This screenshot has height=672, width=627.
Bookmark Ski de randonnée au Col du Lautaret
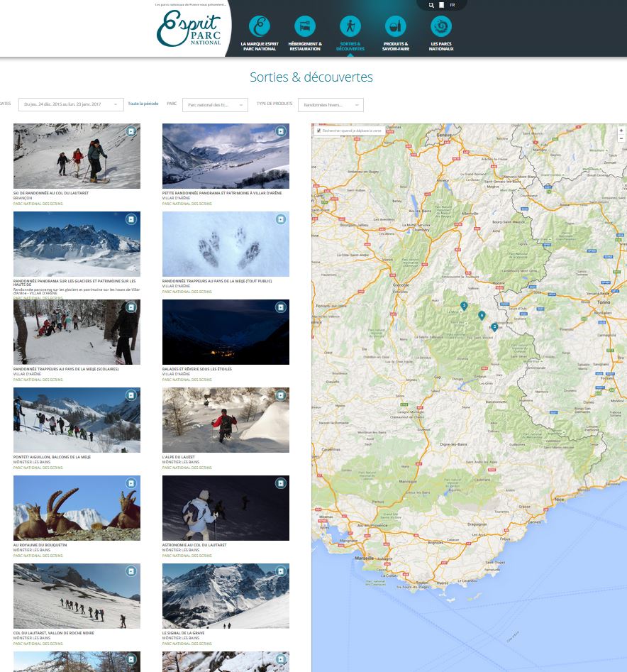131,131
